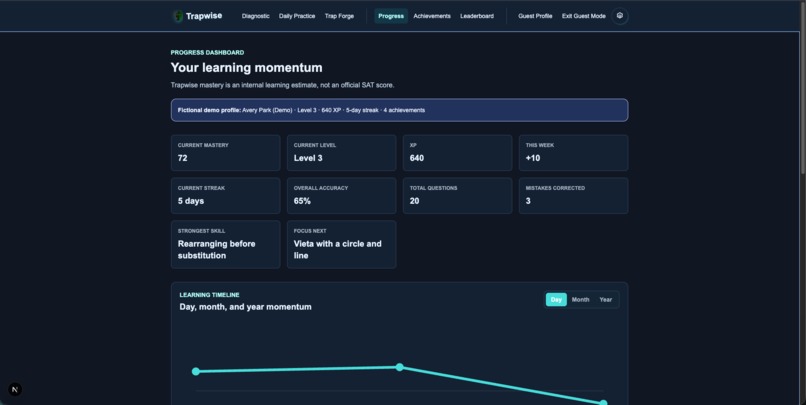Viewport: 806px width, 405px height.
Task: Click the Next.js N badge icon
Action: tap(15, 390)
